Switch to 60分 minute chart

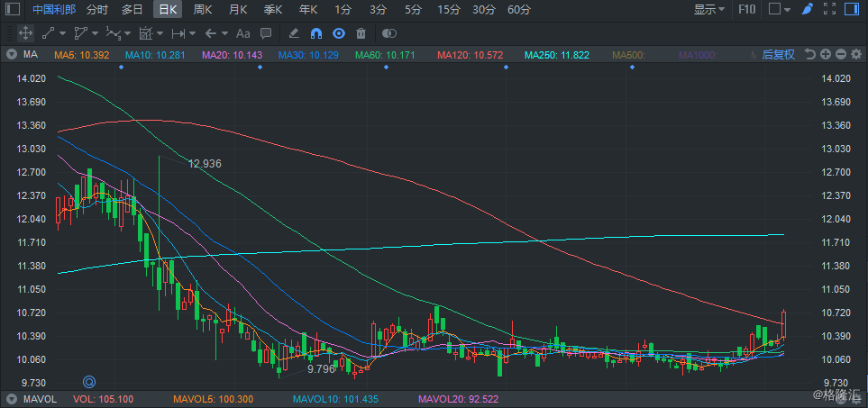click(x=518, y=9)
